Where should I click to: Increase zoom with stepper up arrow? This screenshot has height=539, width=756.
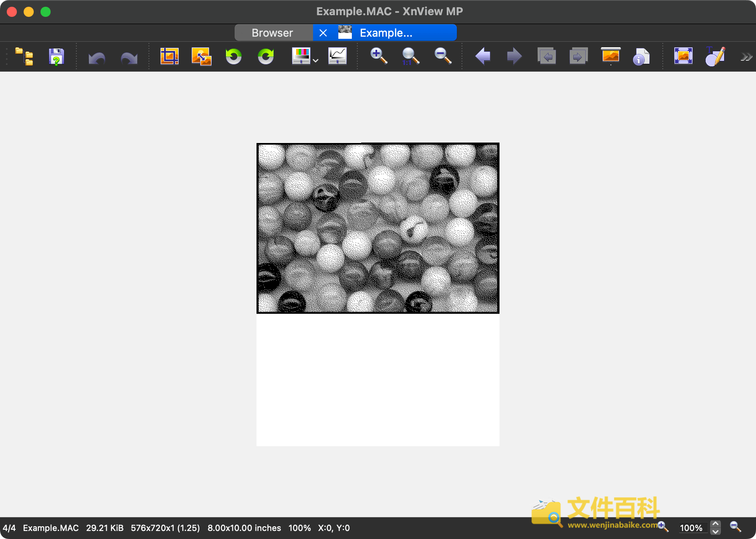715,524
